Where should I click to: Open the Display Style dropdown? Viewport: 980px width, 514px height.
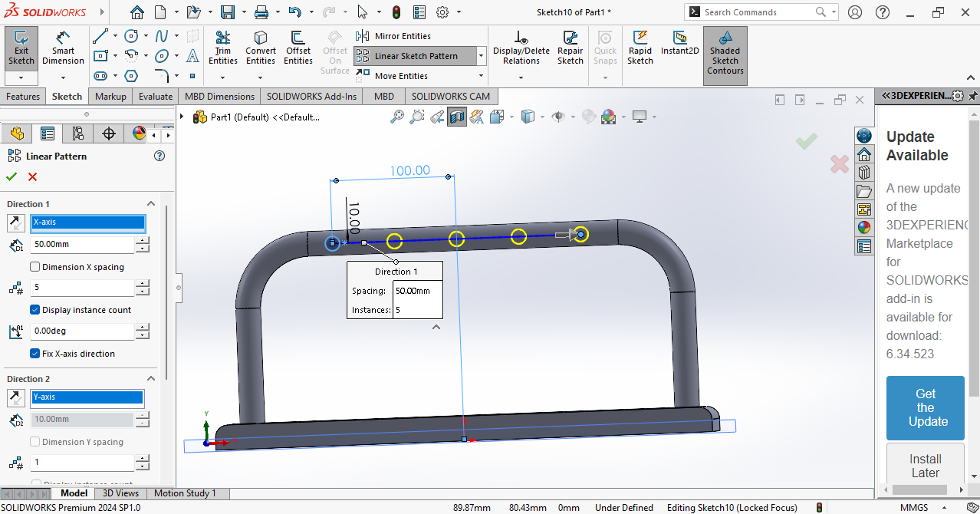click(x=541, y=117)
